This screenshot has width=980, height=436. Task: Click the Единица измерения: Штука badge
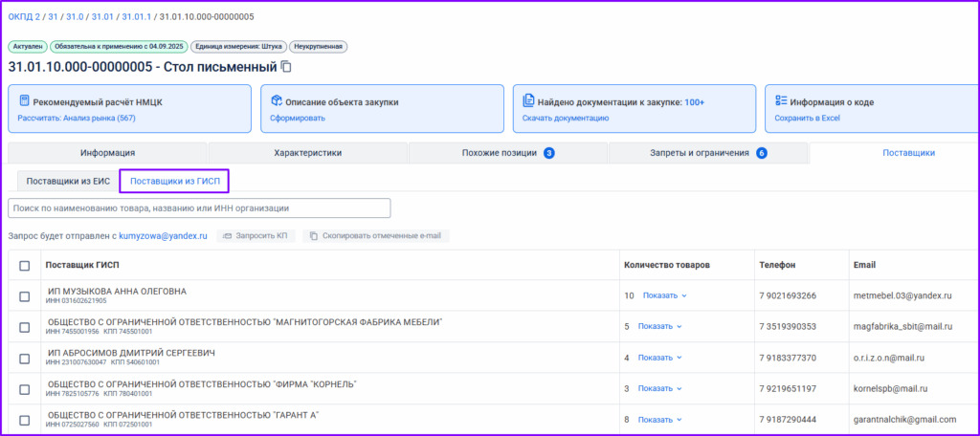238,47
